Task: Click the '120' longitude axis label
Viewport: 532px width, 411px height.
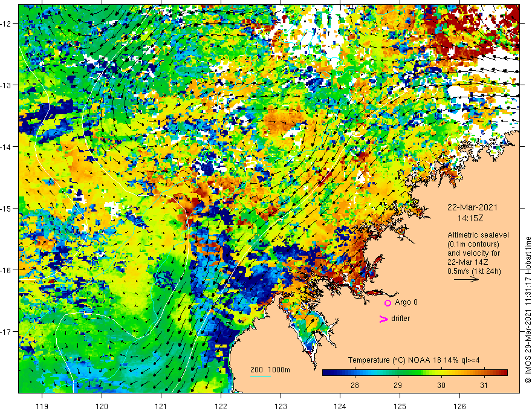Action: coord(102,406)
